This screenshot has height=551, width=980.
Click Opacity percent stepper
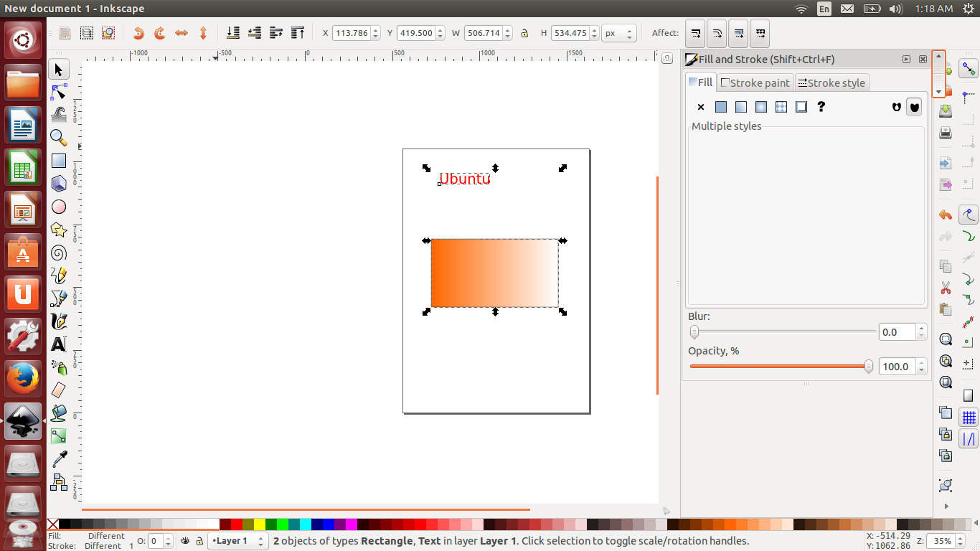tap(922, 367)
